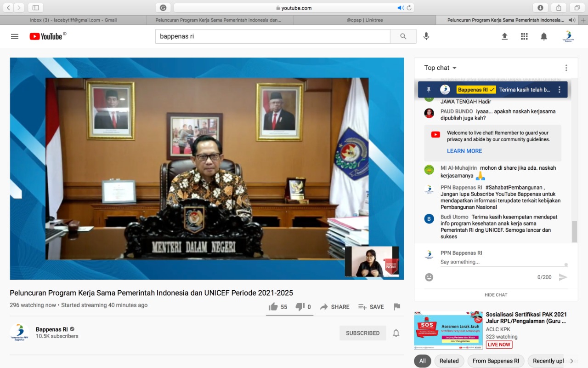
Task: Click MI Al-Muhajirin avatar in chat
Action: [x=429, y=170]
